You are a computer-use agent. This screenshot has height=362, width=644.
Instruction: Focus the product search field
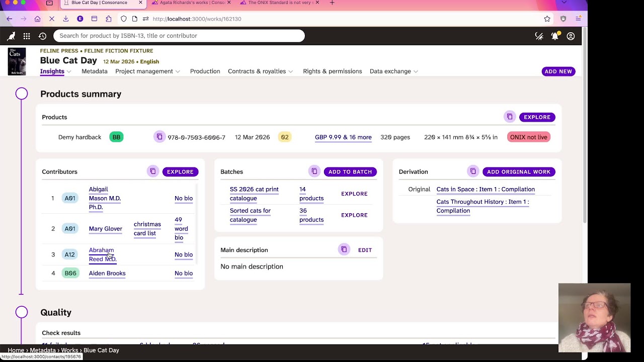pyautogui.click(x=179, y=36)
